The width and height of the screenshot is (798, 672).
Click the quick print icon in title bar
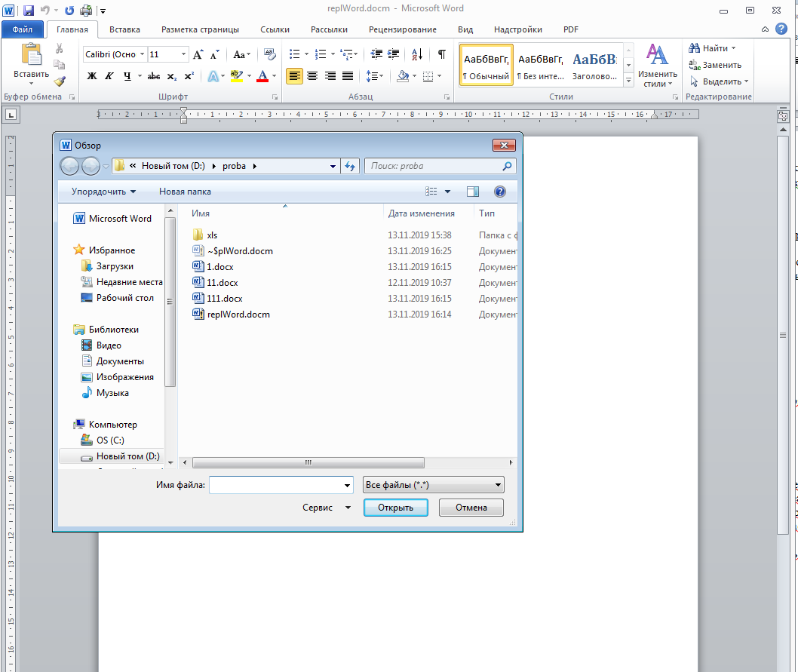point(86,11)
